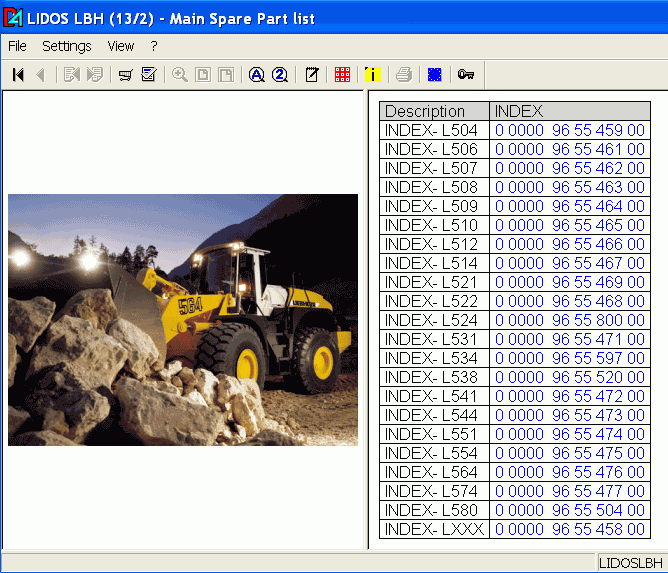
Task: Open index link 0 0000 96 55 468 00
Action: tap(570, 301)
